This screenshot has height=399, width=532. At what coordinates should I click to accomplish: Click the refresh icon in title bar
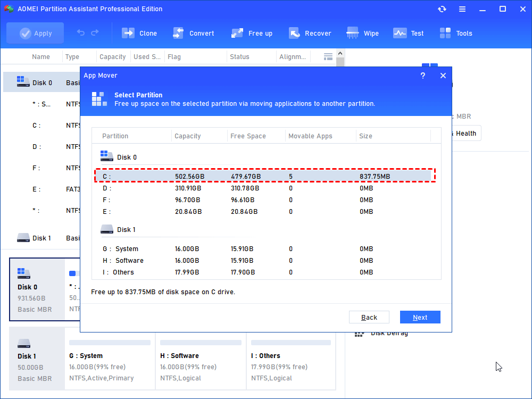pyautogui.click(x=442, y=9)
